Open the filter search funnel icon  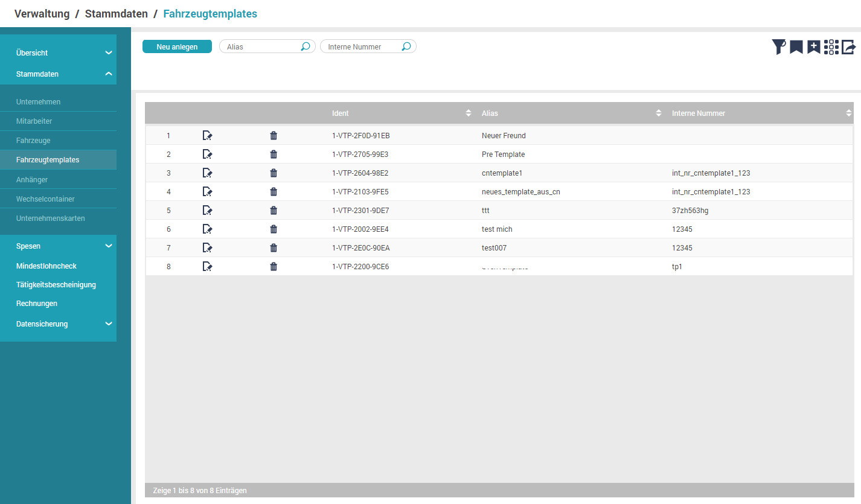pos(779,47)
